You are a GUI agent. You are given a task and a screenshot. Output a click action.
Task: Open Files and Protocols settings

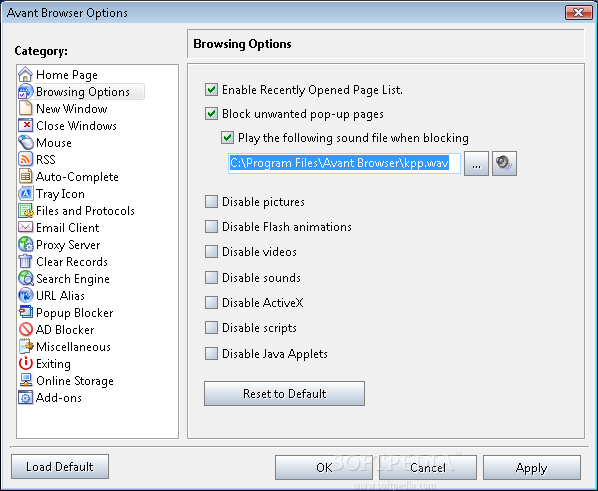(x=85, y=211)
